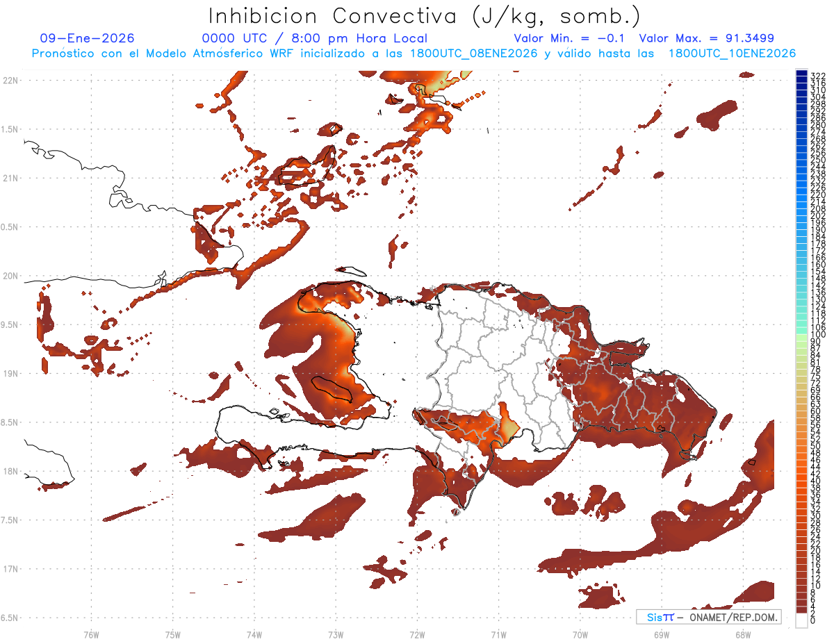834x644 pixels.
Task: Click the '322' colorbar value label
Action: 817,75
